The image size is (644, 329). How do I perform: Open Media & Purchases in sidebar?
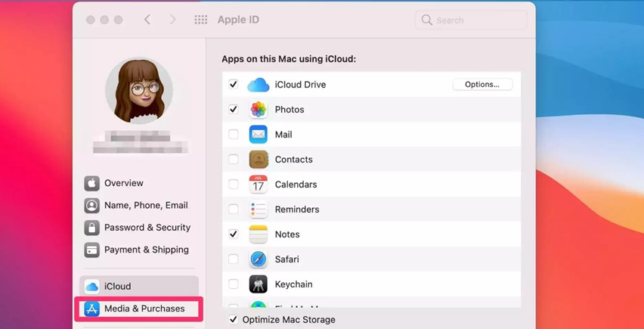[139, 309]
